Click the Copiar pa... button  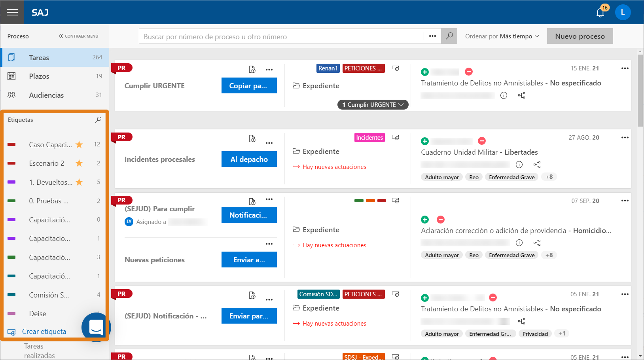[x=249, y=85]
